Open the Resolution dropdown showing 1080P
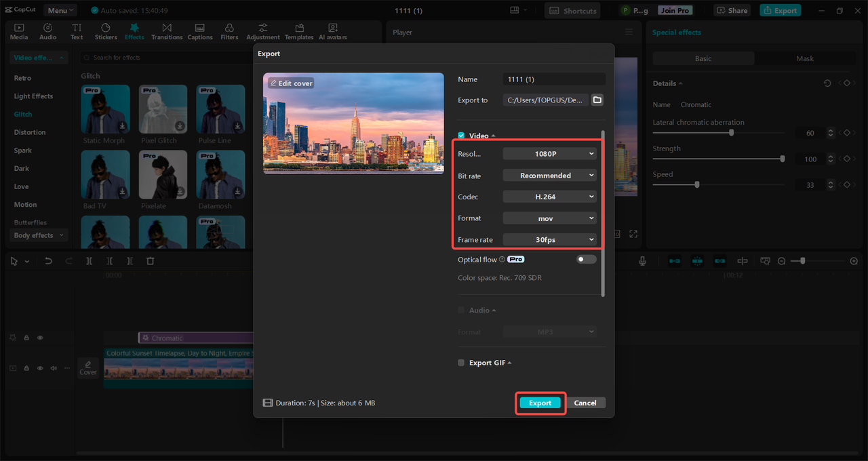 coord(549,154)
